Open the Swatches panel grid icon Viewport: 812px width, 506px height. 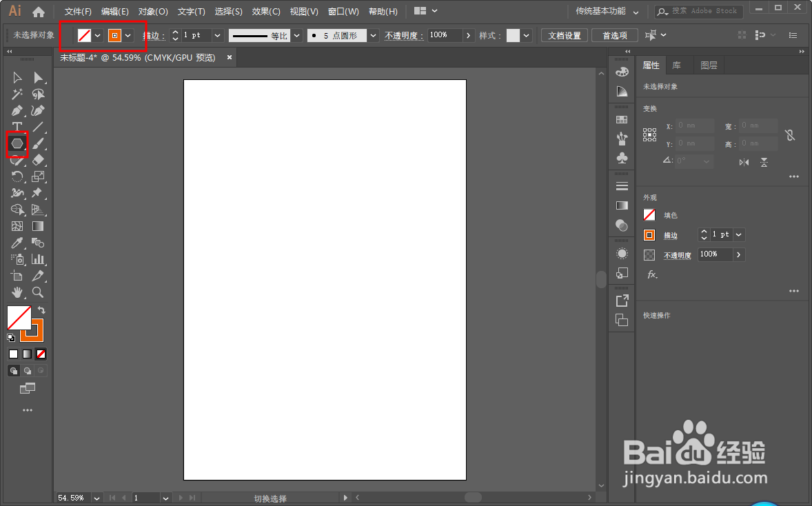(x=622, y=120)
